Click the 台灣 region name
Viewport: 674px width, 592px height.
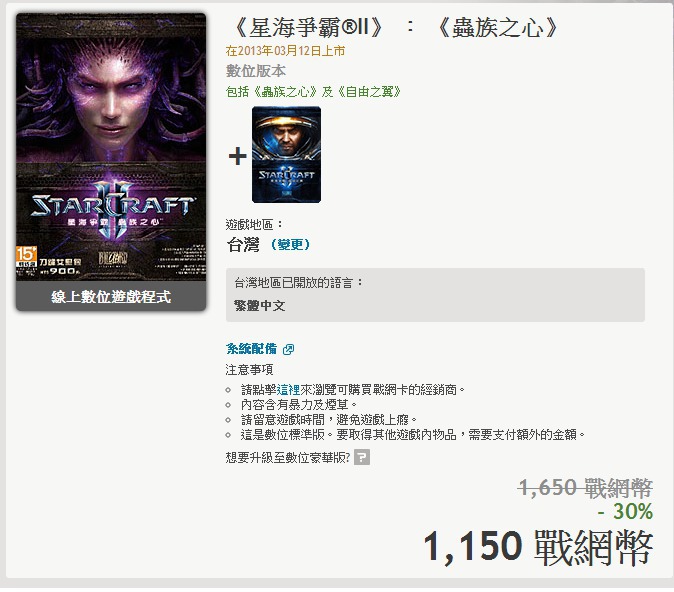coord(243,245)
